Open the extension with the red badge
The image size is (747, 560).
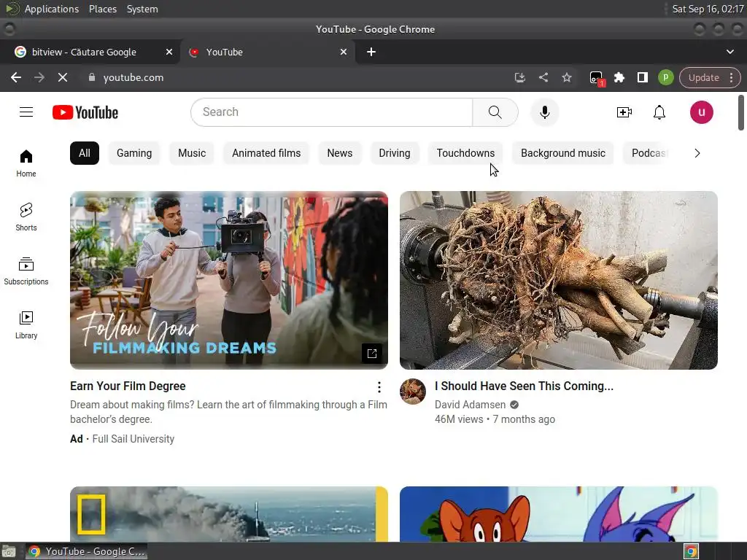coord(596,79)
